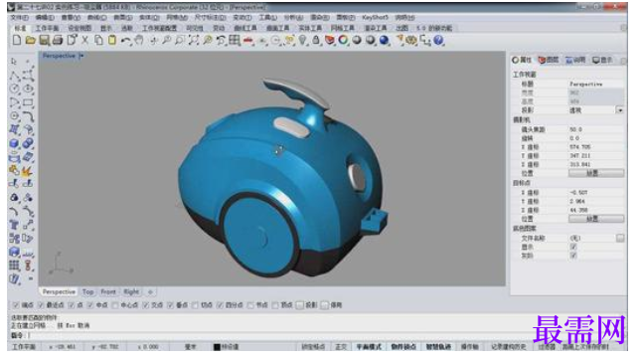Click the red car view icon
This screenshot has height=361, width=644.
pos(248,41)
